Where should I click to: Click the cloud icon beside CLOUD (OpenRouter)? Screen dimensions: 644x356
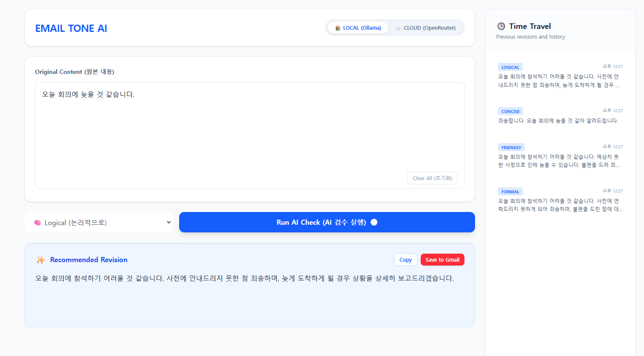tap(398, 28)
